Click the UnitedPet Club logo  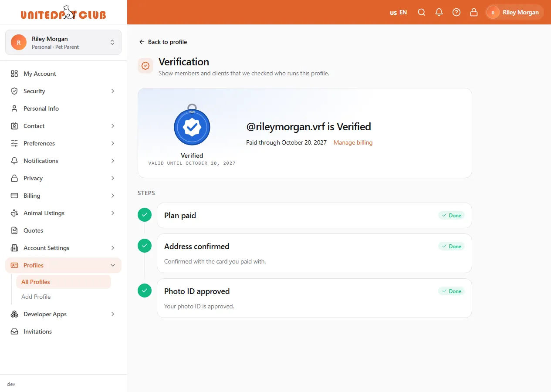[x=64, y=13]
